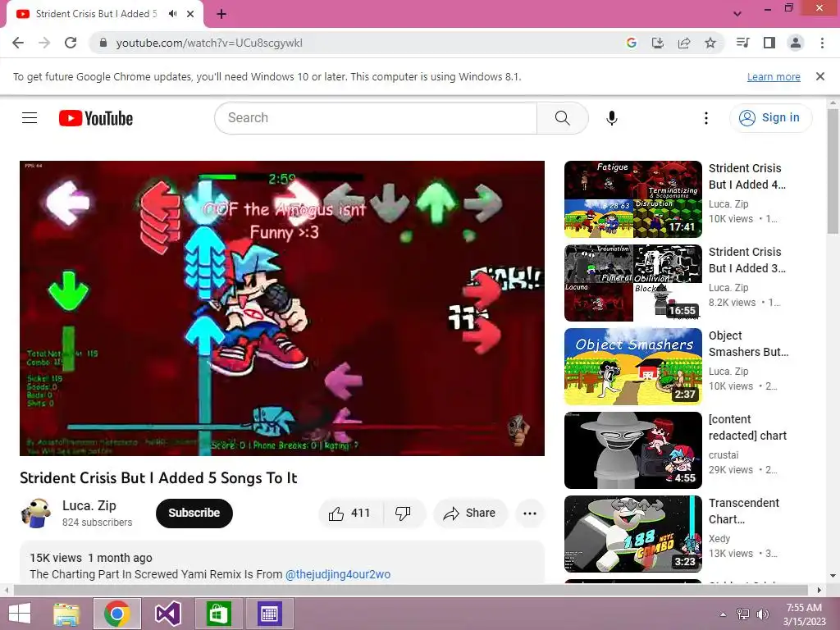Open Chrome three-dot menu
The width and height of the screenshot is (840, 630).
[822, 43]
